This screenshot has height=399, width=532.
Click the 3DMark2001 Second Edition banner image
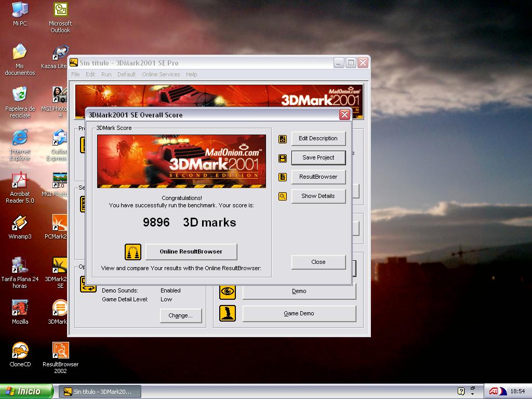[x=181, y=161]
